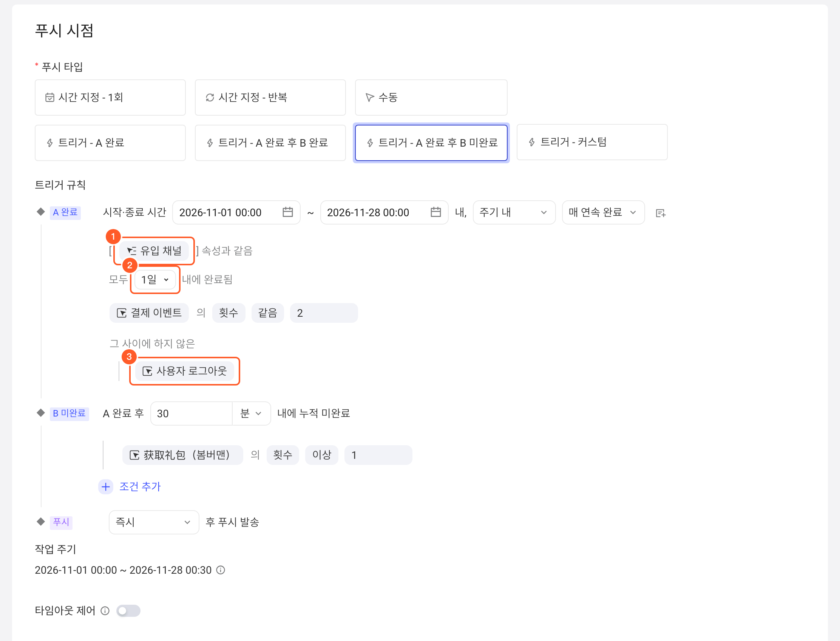Choose the 수동 push type

point(431,97)
